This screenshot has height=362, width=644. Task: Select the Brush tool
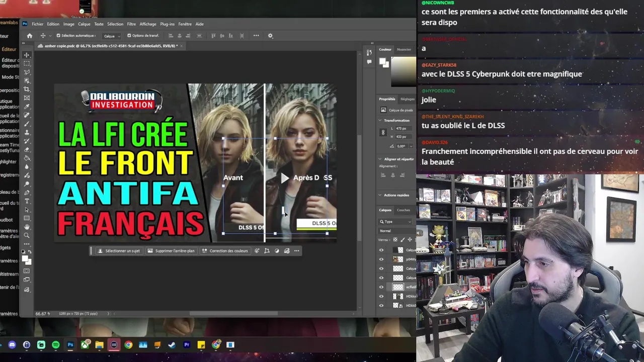point(27,124)
